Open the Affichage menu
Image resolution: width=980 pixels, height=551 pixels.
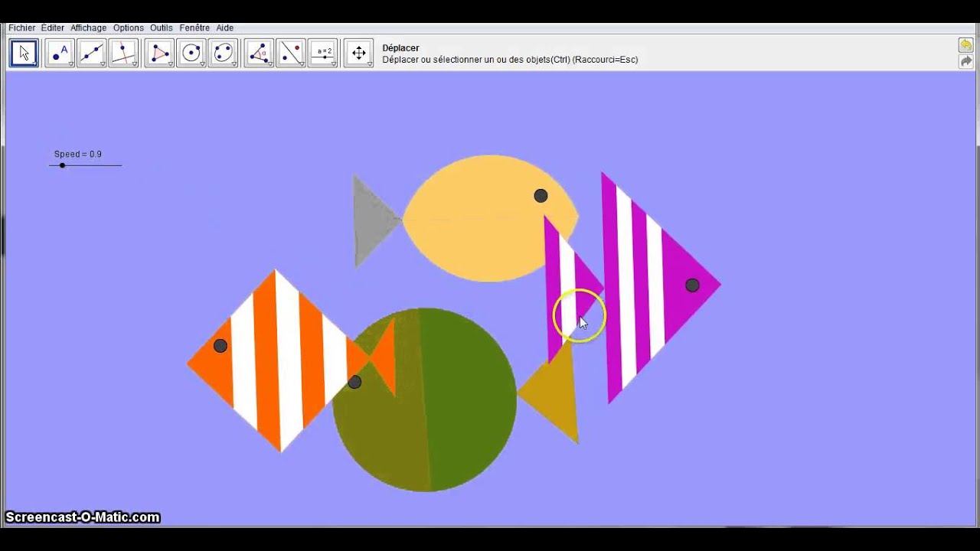coord(88,28)
